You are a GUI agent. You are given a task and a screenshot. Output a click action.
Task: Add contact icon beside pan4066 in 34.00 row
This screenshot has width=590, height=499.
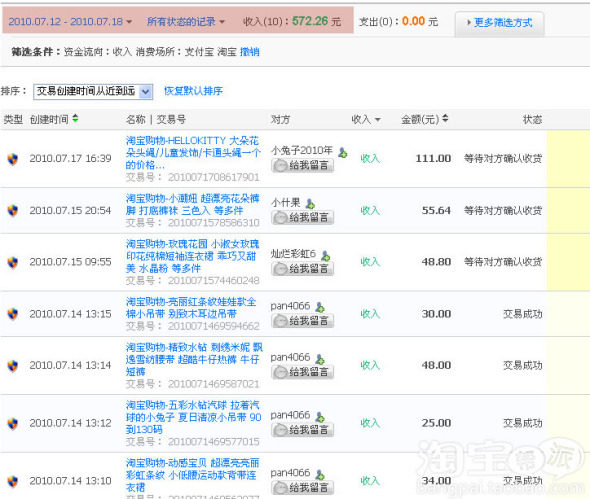(320, 475)
